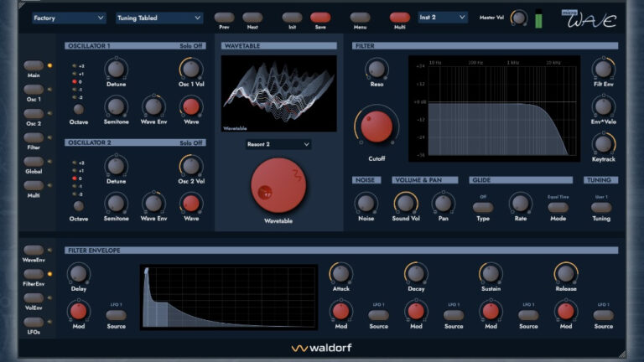The height and width of the screenshot is (362, 644).
Task: Click the red Save button
Action: tap(320, 18)
